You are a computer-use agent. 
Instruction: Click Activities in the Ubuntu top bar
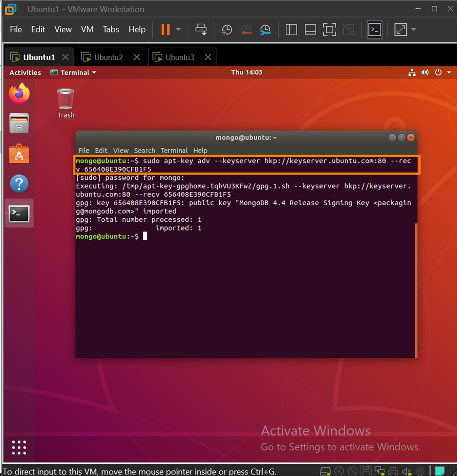[x=25, y=72]
